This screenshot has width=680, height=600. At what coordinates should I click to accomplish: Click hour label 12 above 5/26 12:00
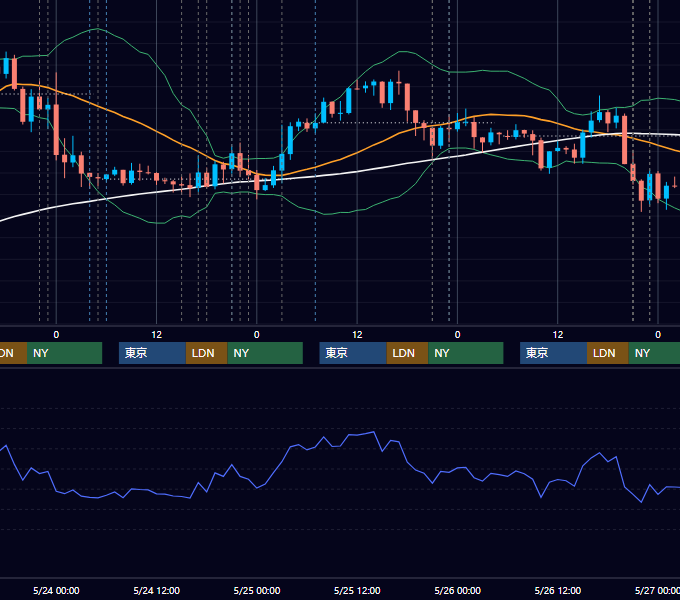(x=558, y=335)
